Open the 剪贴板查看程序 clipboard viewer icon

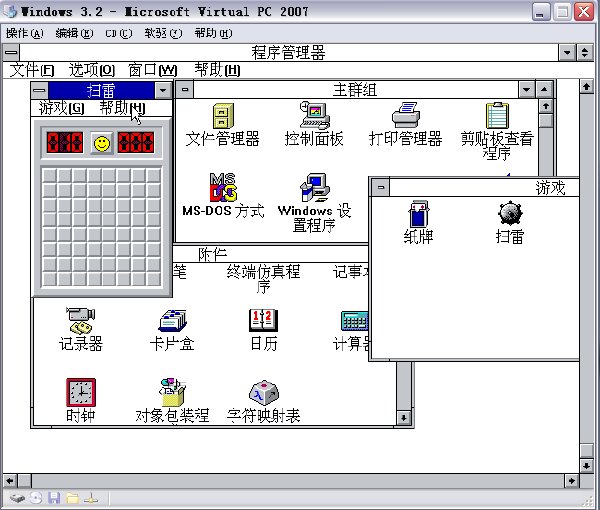click(x=497, y=115)
